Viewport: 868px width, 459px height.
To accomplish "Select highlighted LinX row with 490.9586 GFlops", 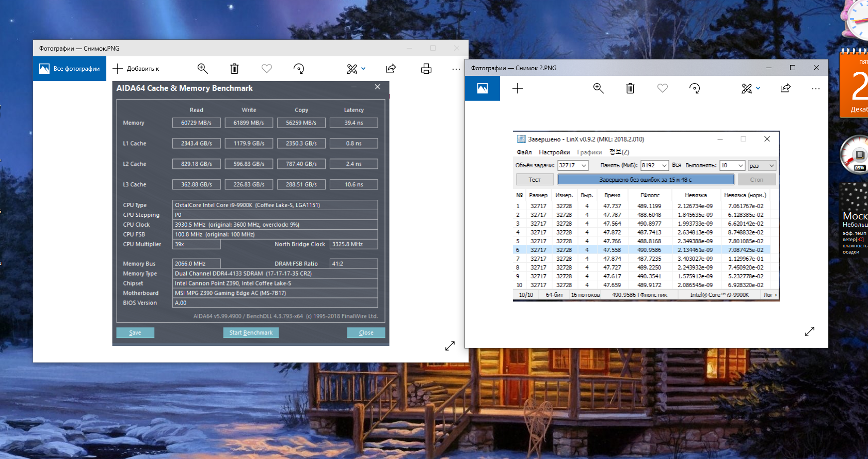I will (642, 250).
